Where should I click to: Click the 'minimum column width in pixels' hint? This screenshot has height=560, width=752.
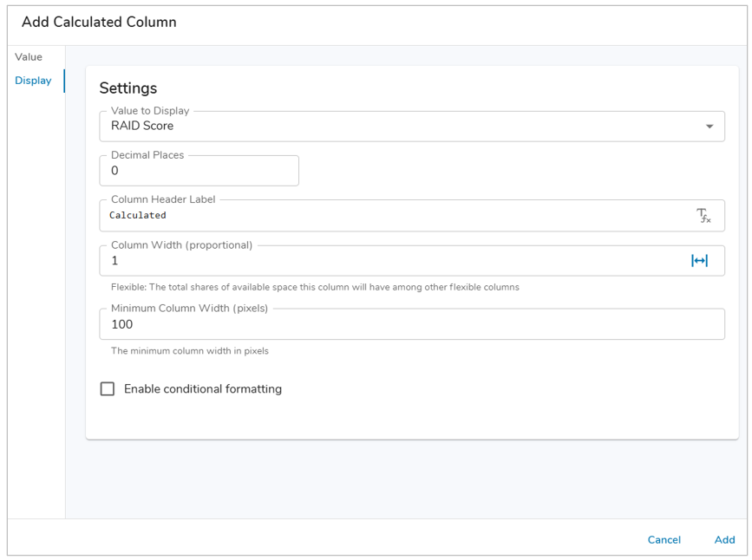click(190, 351)
